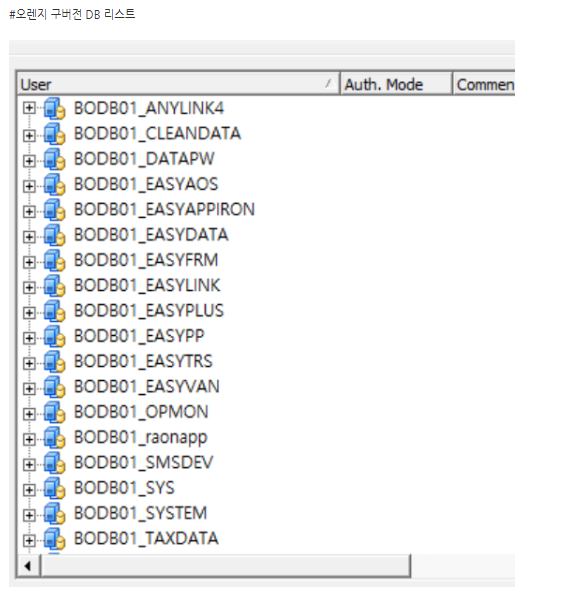Click the Comment column header
Image resolution: width=577 pixels, height=592 pixels.
tap(484, 84)
